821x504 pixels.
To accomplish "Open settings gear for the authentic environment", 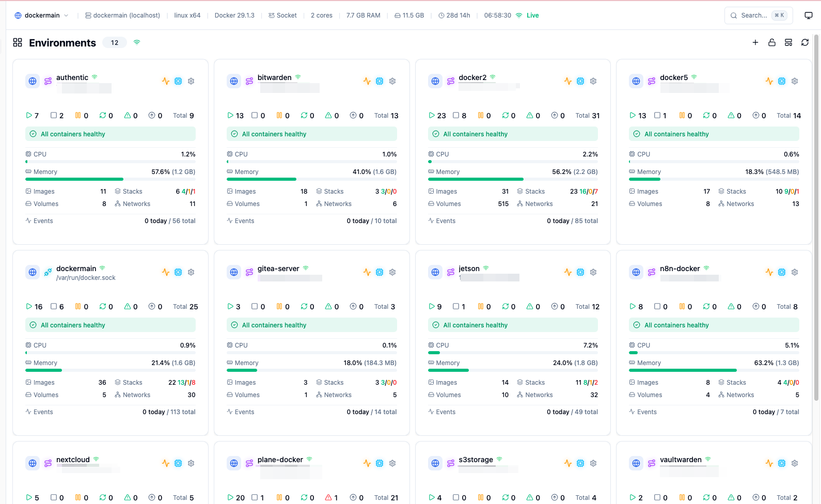I will pos(191,81).
